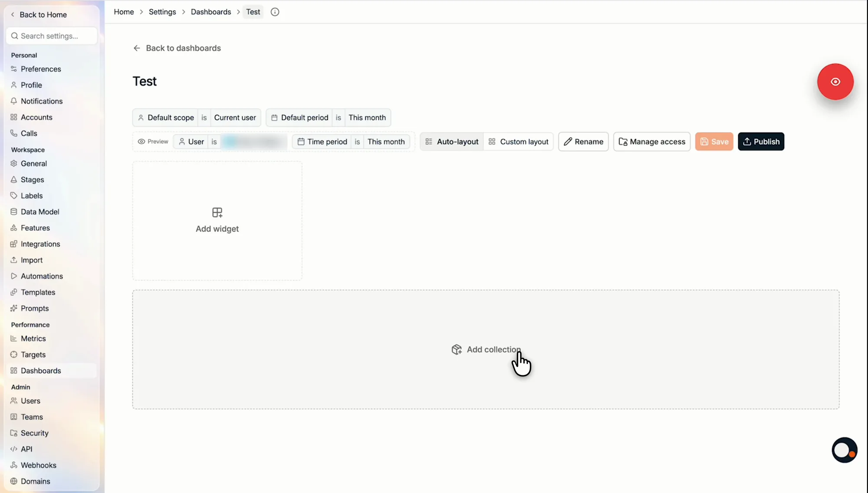This screenshot has width=868, height=493.
Task: Click the Notifications bell icon
Action: [14, 101]
